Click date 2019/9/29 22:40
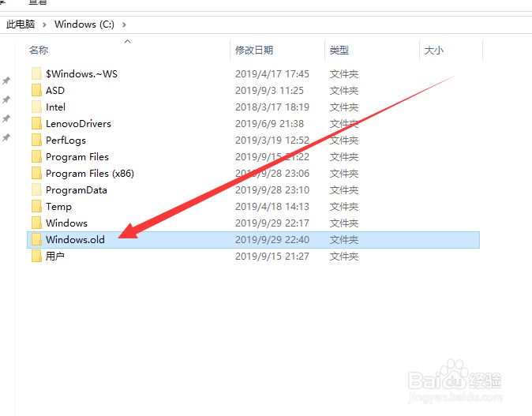The image size is (532, 416). point(272,240)
